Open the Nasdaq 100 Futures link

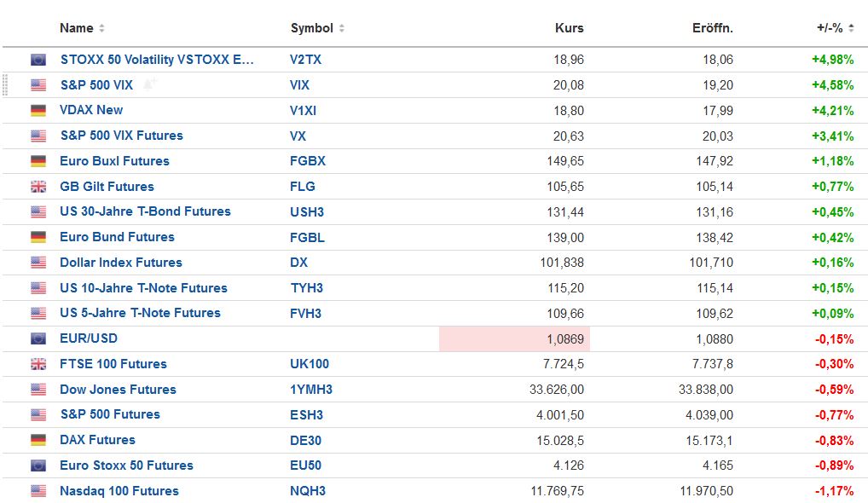click(119, 491)
